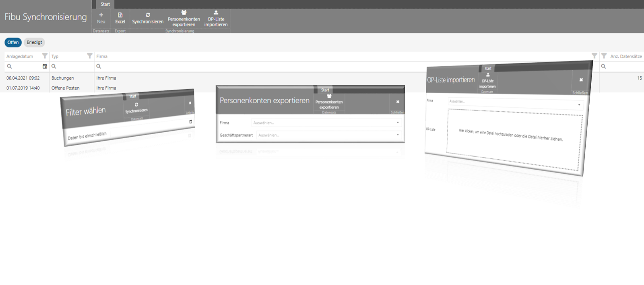Open the Firma column filter icon

tap(594, 56)
